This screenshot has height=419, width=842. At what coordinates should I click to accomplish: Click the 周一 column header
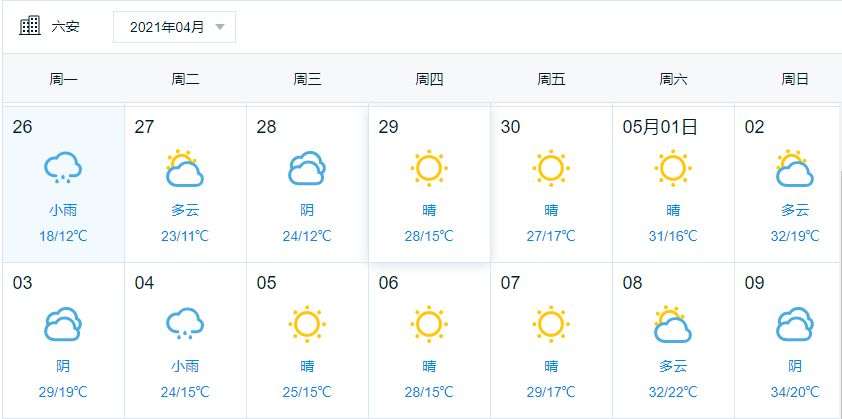click(63, 80)
